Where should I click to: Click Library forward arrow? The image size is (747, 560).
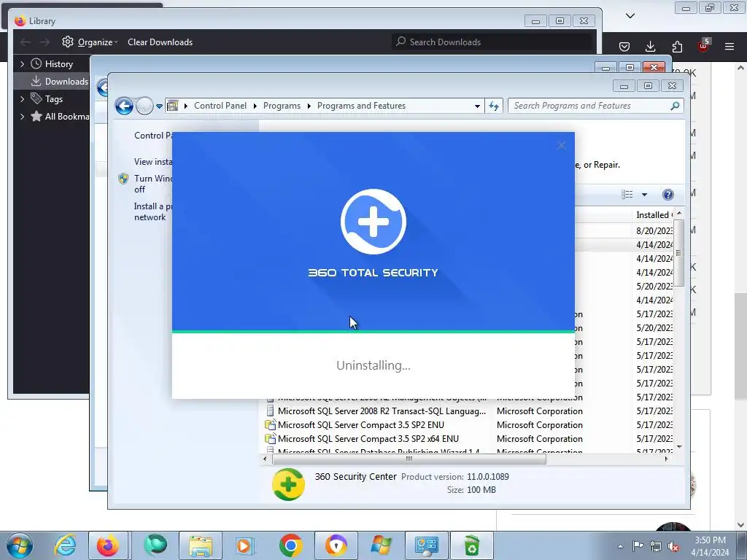point(44,42)
